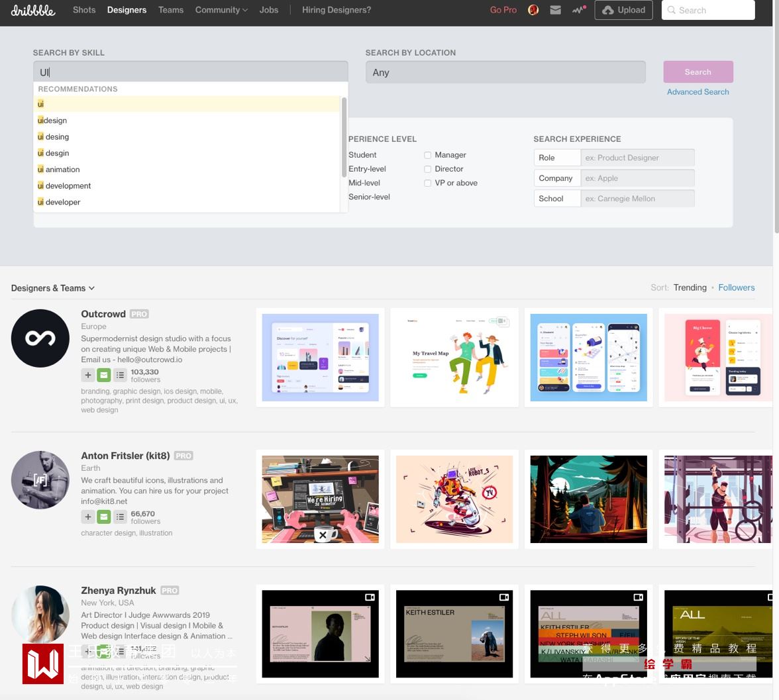Open the Zhenya Rynzhuk name link
Screen dimensions: 779x700
(118, 590)
